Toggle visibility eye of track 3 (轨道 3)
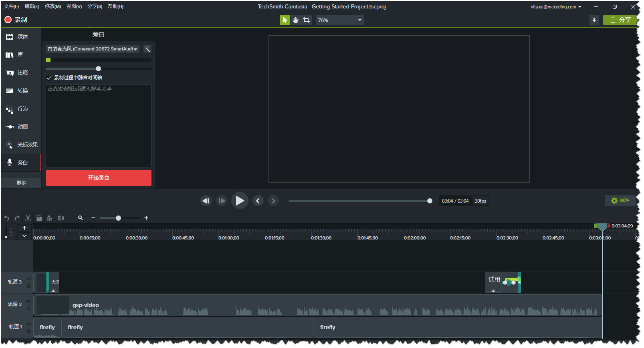Image resolution: width=644 pixels, height=348 pixels. click(28, 279)
